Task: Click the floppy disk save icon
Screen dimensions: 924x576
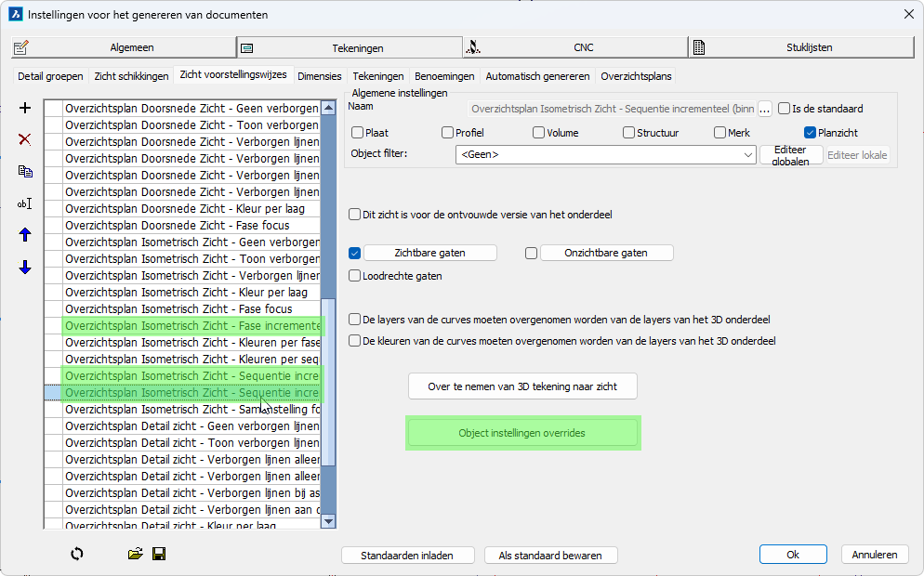Action: (159, 554)
